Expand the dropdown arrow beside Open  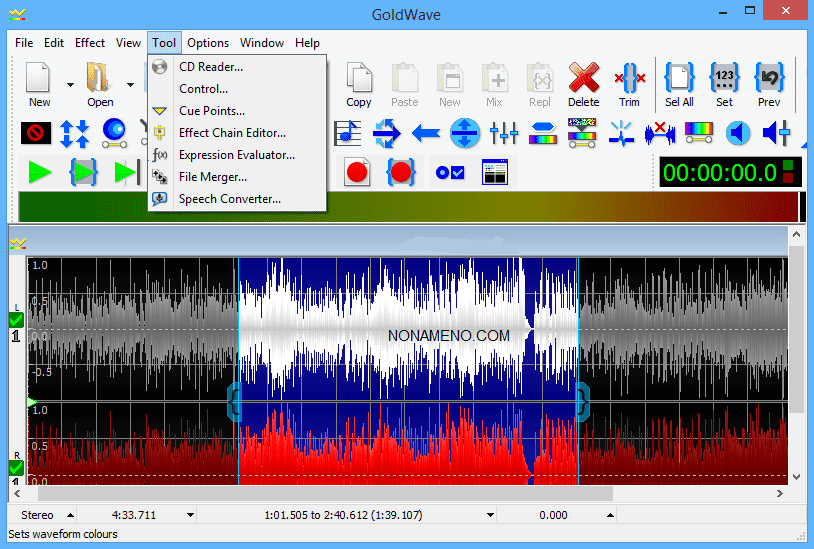(130, 85)
